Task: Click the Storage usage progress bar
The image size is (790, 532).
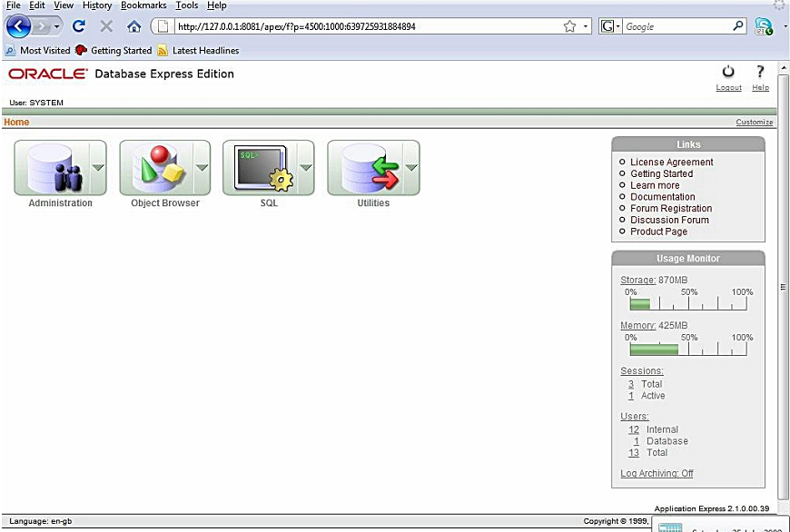Action: pyautogui.click(x=688, y=304)
